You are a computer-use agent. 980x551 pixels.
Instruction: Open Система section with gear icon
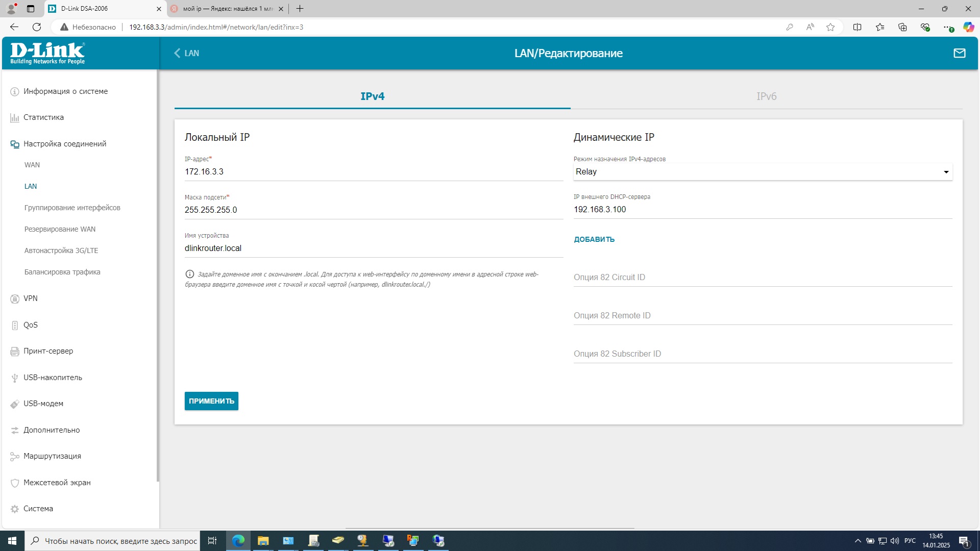click(x=38, y=509)
